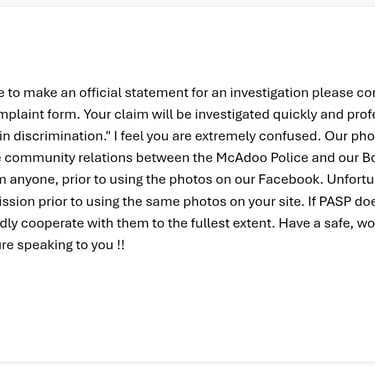Image resolution: width=375 pixels, height=366 pixels.
Task: Click the word "investigation" in the first line
Action: pos(269,93)
